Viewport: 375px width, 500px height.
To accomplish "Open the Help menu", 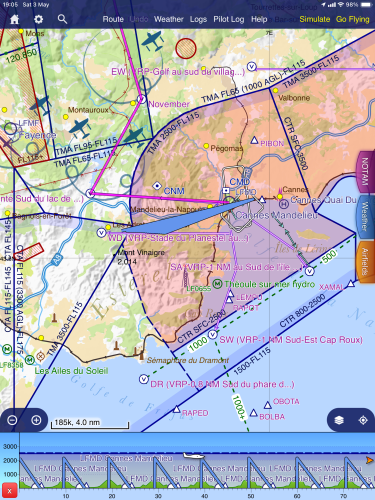I will [259, 19].
